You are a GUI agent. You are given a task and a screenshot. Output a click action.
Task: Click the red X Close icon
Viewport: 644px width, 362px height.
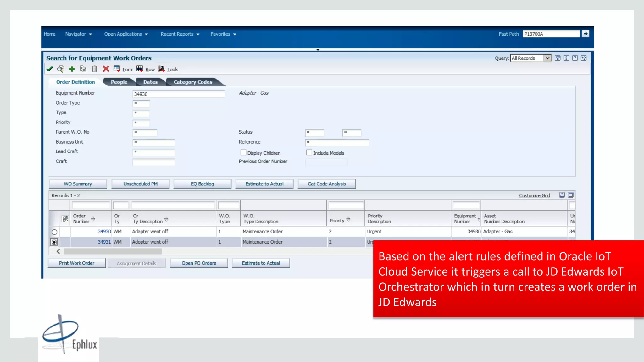106,69
